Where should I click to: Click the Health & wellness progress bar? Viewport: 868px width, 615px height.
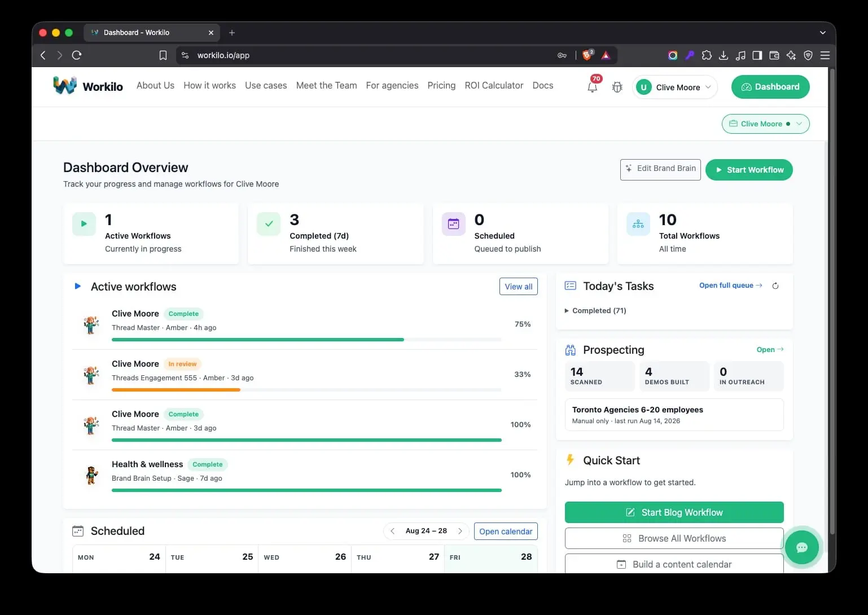tap(306, 490)
